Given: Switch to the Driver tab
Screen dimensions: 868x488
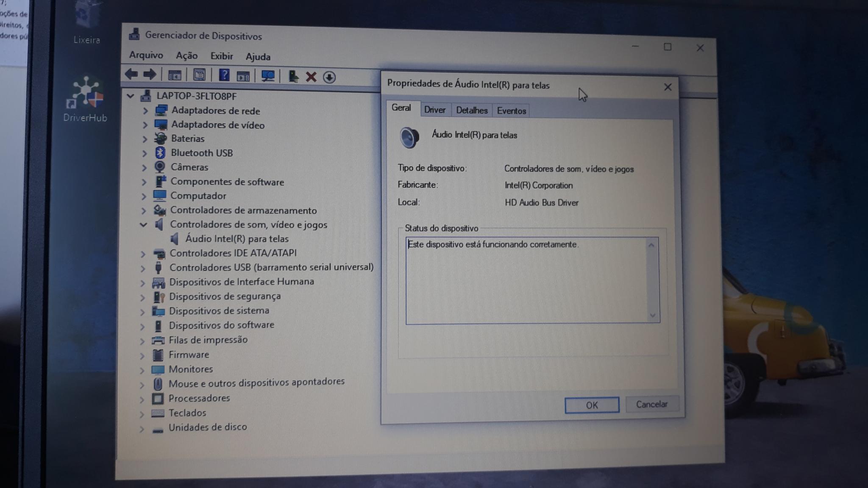Looking at the screenshot, I should tap(435, 110).
